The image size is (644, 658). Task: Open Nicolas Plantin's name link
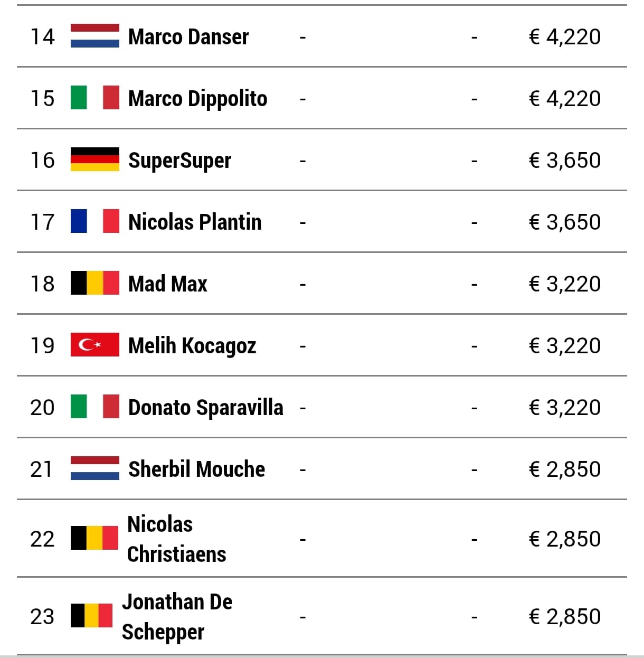[x=195, y=222]
